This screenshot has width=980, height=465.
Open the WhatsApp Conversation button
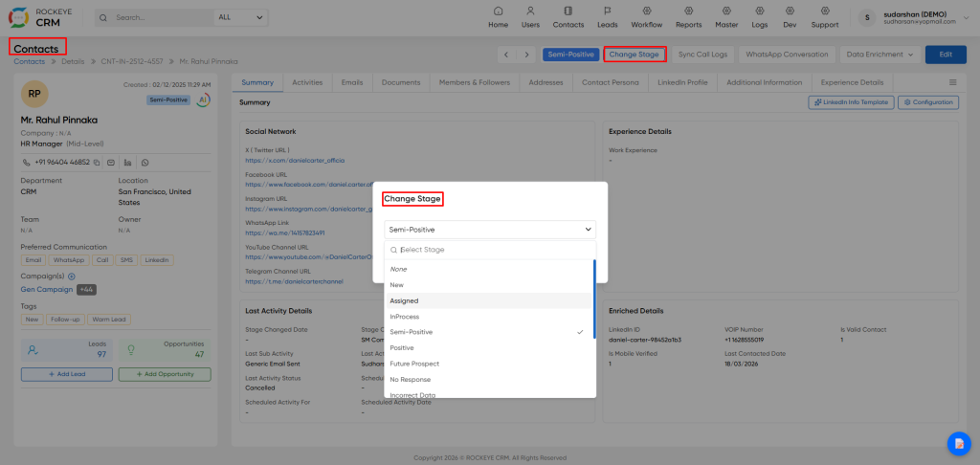tap(787, 55)
